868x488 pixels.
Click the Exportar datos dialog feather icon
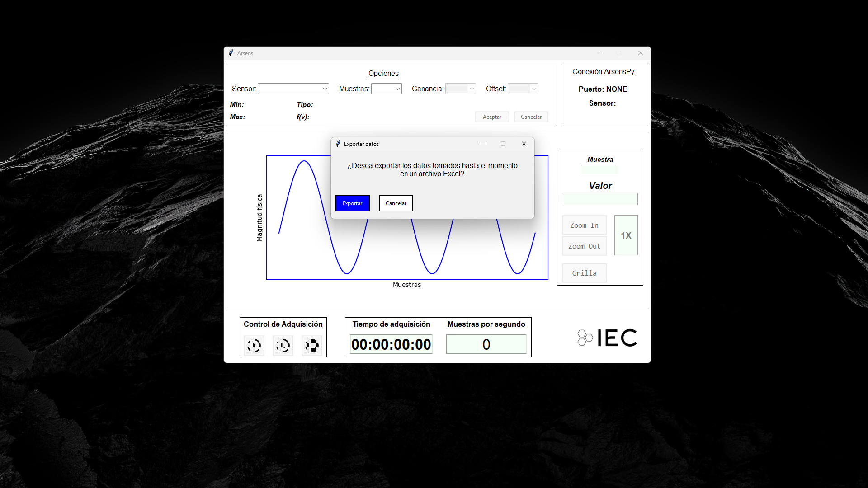tap(338, 144)
